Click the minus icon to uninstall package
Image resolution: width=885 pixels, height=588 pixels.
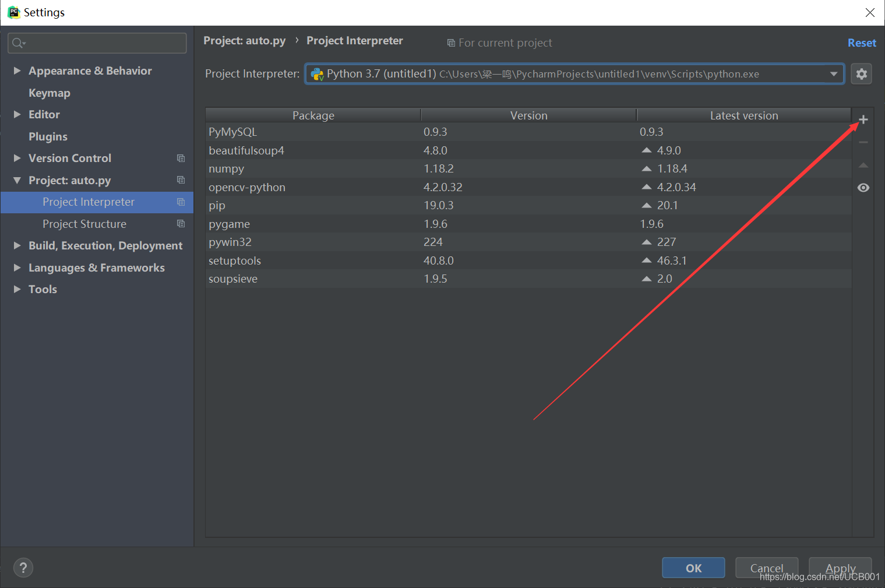coord(863,142)
